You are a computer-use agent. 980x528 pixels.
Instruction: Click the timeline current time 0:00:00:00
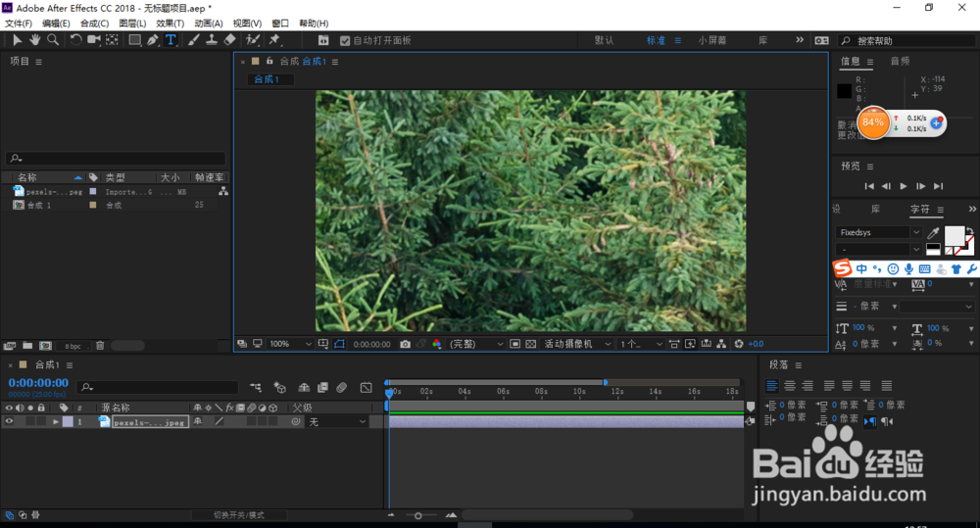pyautogui.click(x=38, y=383)
